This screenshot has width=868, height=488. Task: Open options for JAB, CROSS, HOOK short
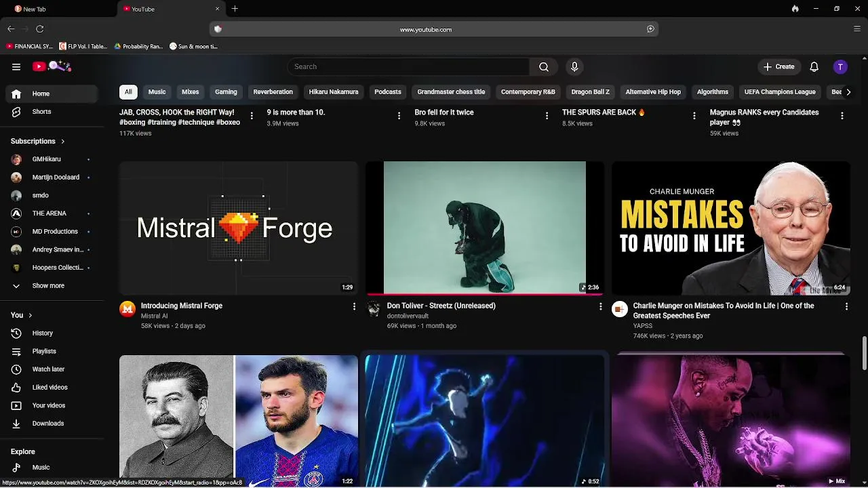(252, 116)
